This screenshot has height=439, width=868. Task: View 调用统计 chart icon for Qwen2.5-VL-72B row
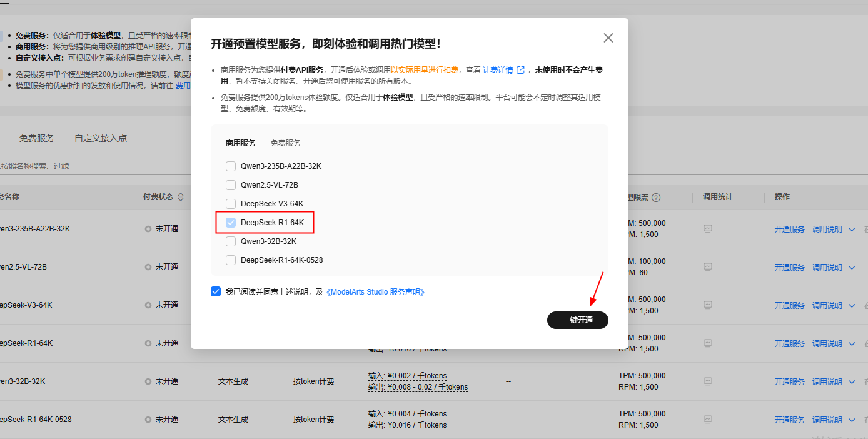point(708,266)
